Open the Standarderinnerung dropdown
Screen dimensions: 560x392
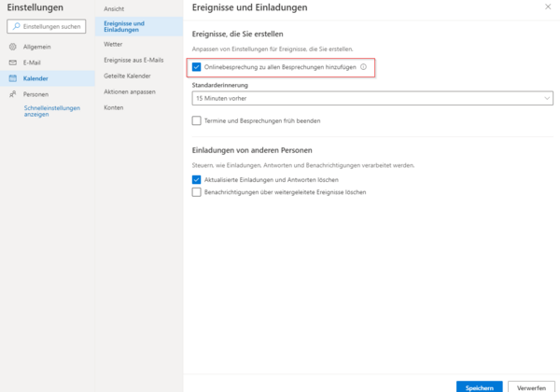(371, 97)
